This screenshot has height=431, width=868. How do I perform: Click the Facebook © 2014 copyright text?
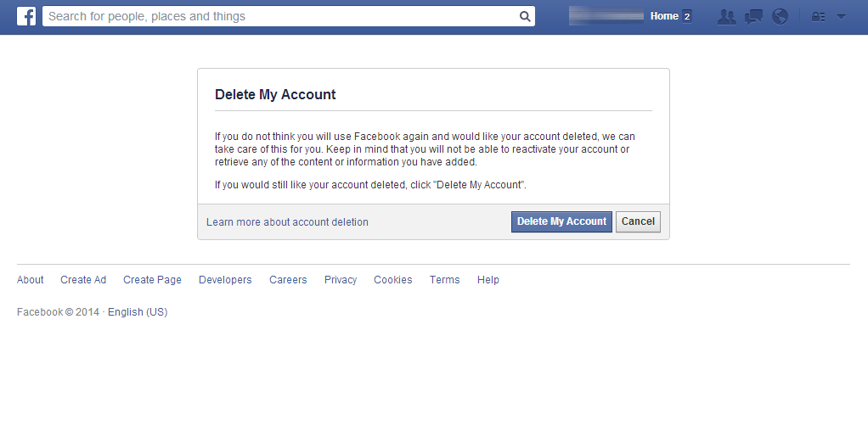click(58, 312)
